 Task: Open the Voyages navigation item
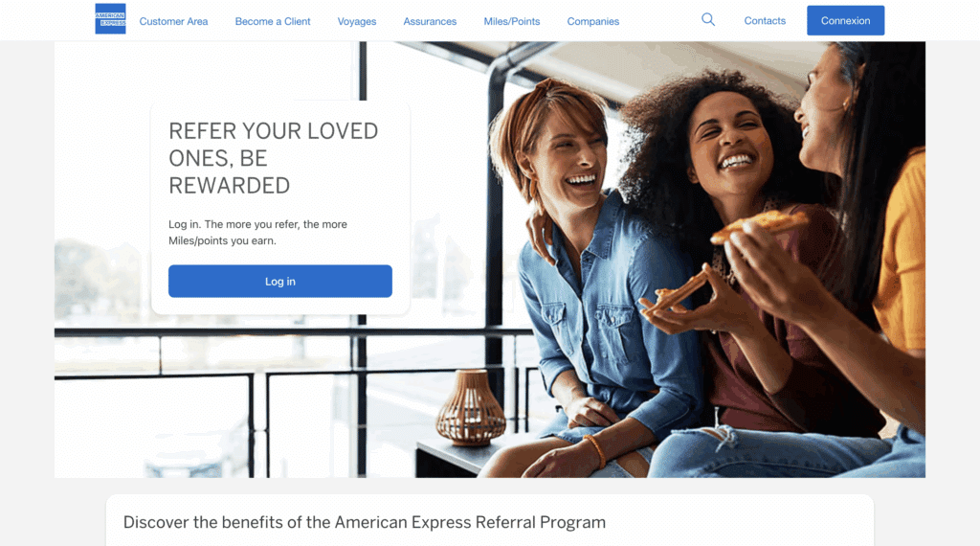[357, 21]
